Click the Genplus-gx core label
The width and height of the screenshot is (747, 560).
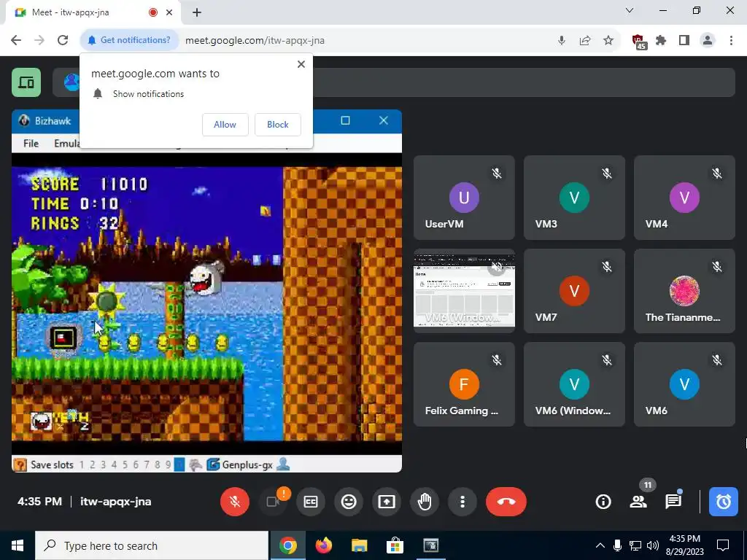tap(247, 464)
